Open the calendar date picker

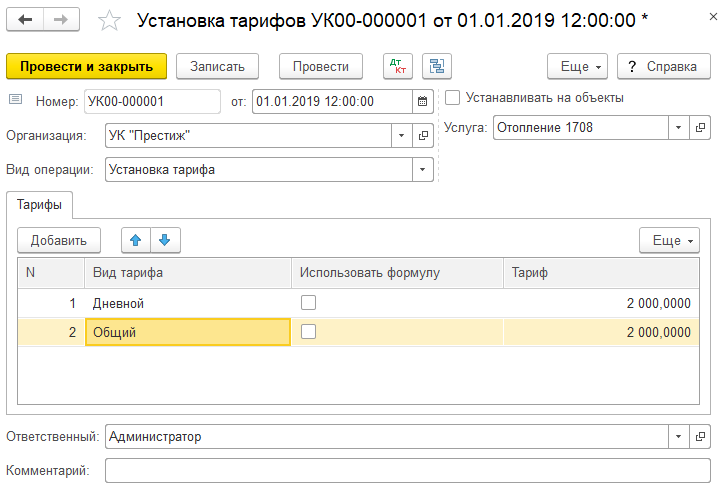(422, 101)
